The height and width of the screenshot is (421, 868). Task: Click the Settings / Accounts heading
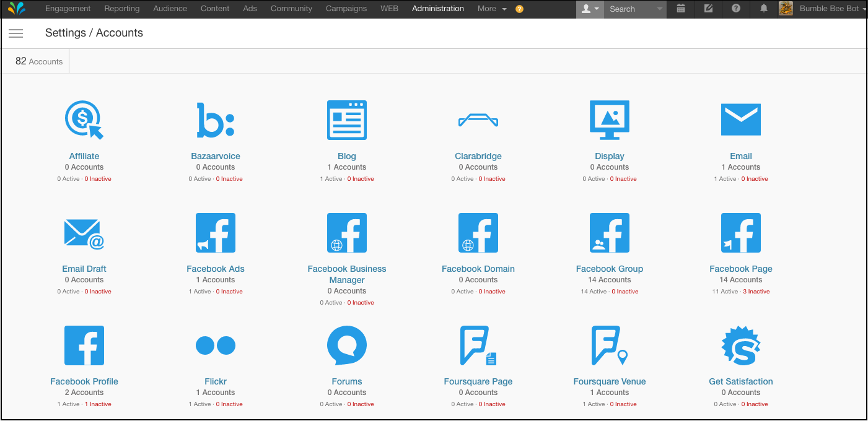coord(94,33)
